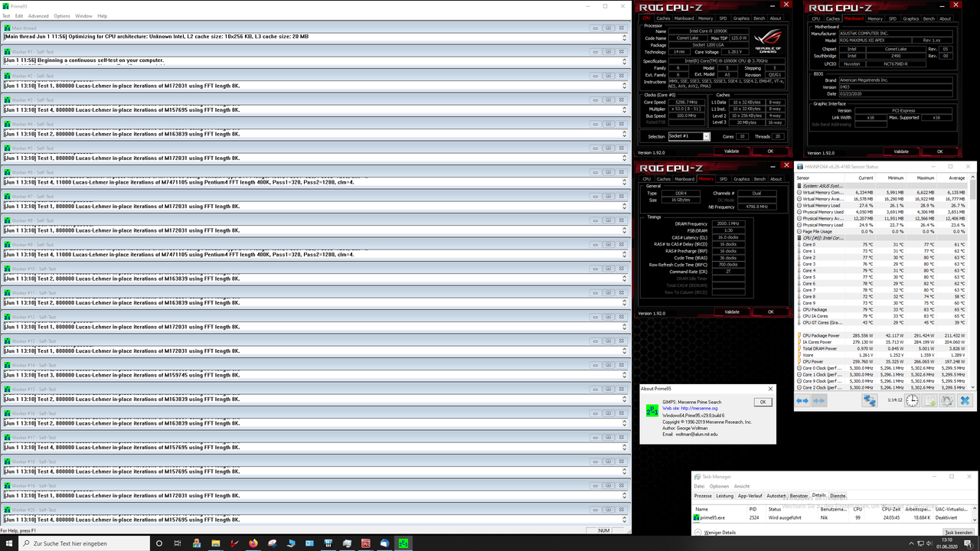Start HWiNFO logging via the report icon
This screenshot has height=551, width=980.
929,400
